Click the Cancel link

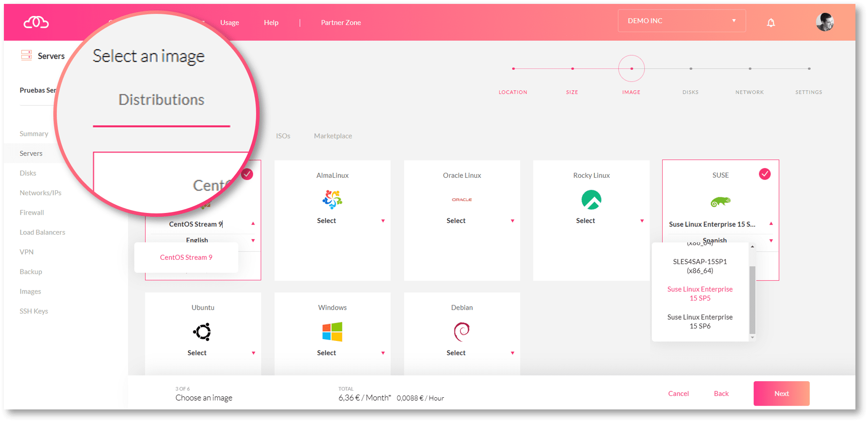click(x=678, y=393)
